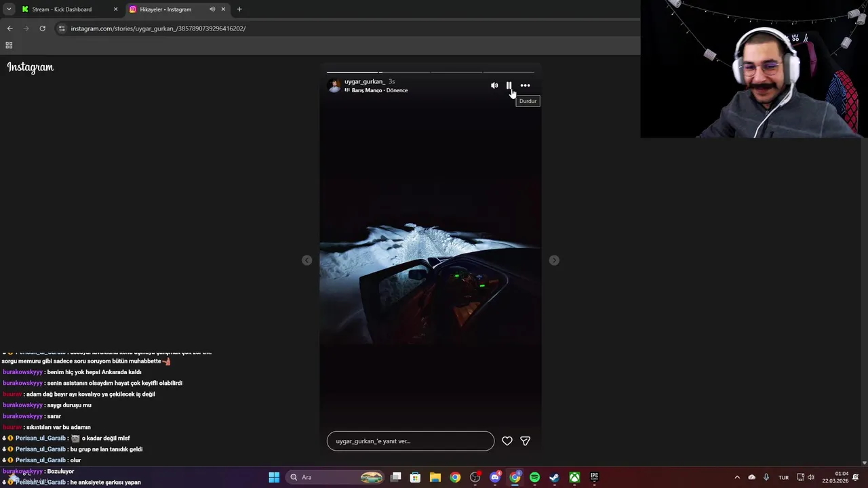Open the first Chrome taskbar icon
868x488 pixels.
coord(455,477)
